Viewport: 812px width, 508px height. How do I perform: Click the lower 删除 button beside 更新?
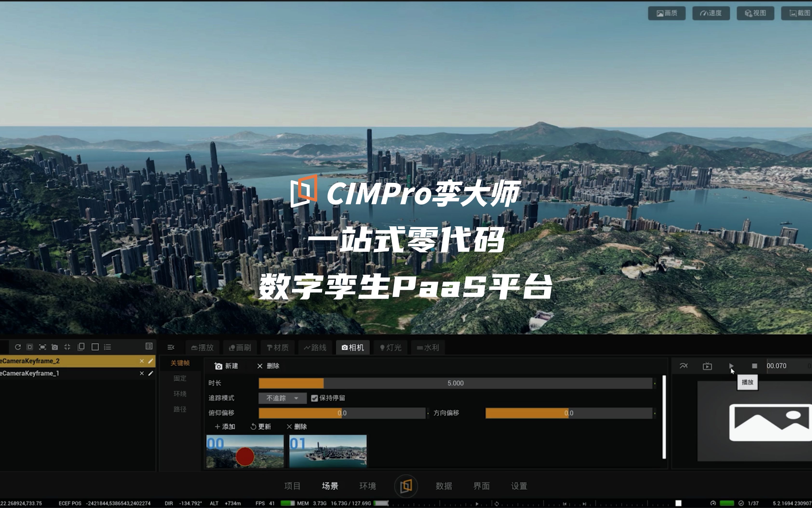pos(296,427)
